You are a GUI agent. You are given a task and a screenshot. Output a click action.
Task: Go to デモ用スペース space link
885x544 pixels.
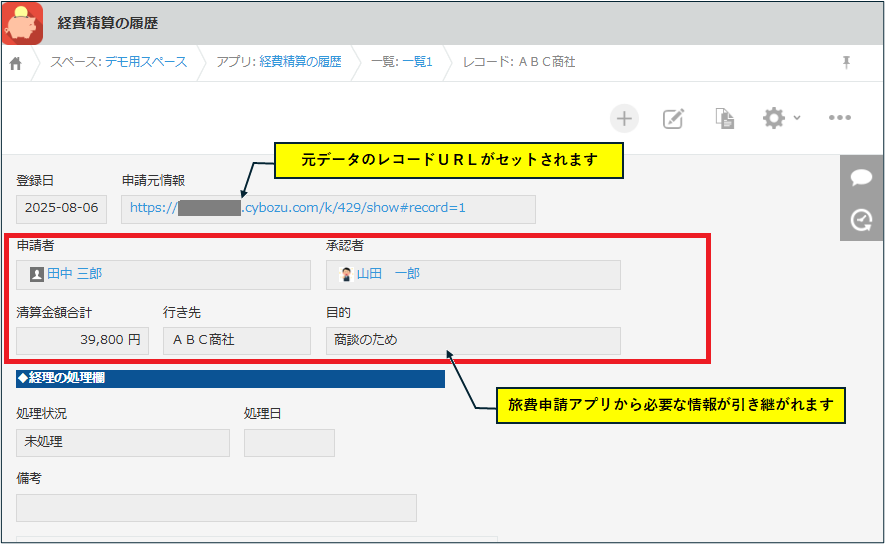click(146, 62)
